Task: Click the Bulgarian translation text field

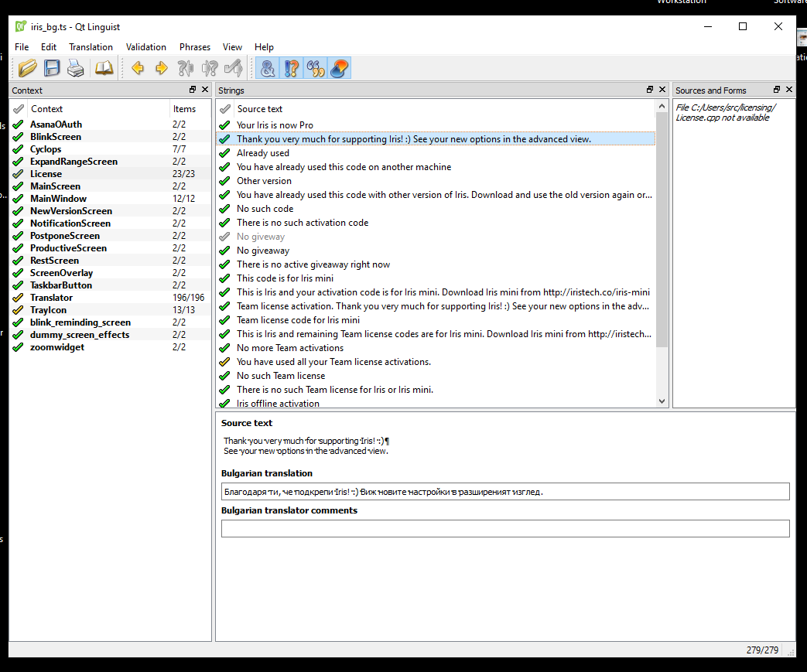Action: click(x=505, y=491)
